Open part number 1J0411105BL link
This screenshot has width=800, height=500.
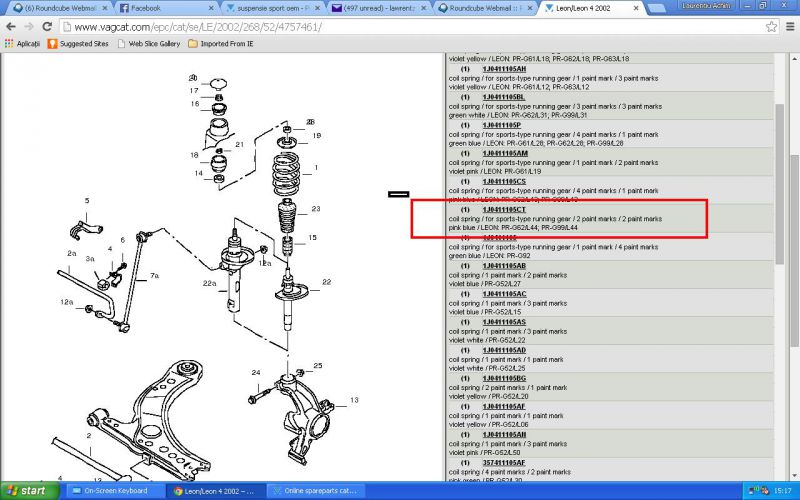[x=504, y=97]
